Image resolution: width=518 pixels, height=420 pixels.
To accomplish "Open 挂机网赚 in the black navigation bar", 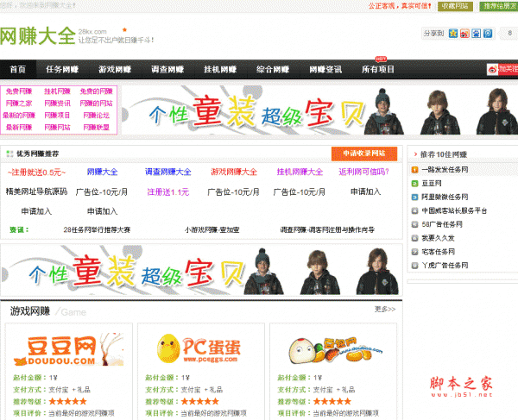I will coord(220,69).
